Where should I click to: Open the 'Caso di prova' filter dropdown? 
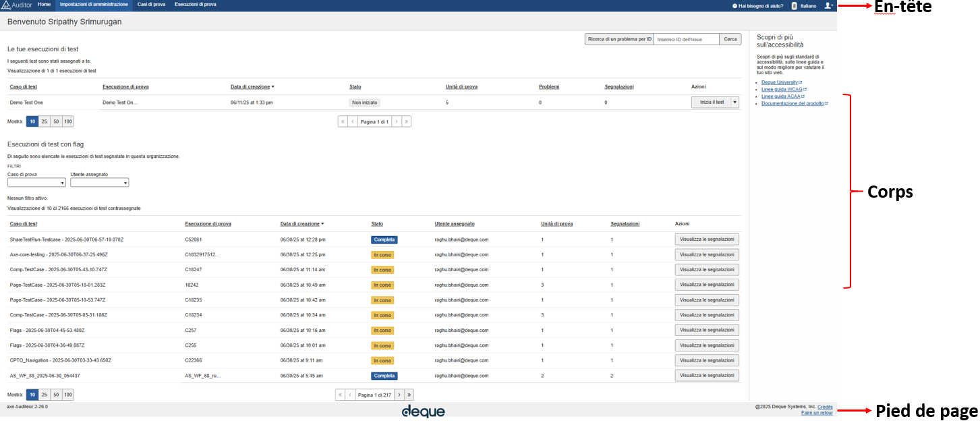[36, 182]
